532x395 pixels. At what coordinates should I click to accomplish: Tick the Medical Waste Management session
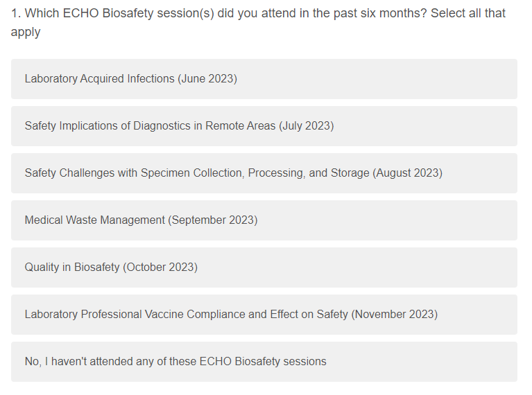point(264,220)
